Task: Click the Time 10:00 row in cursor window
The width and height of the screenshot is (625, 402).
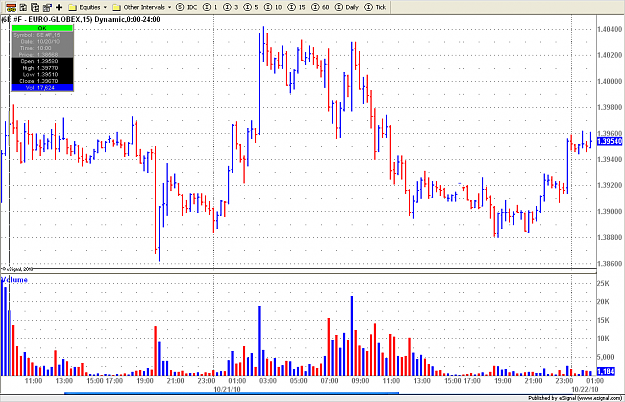Action: click(42, 48)
